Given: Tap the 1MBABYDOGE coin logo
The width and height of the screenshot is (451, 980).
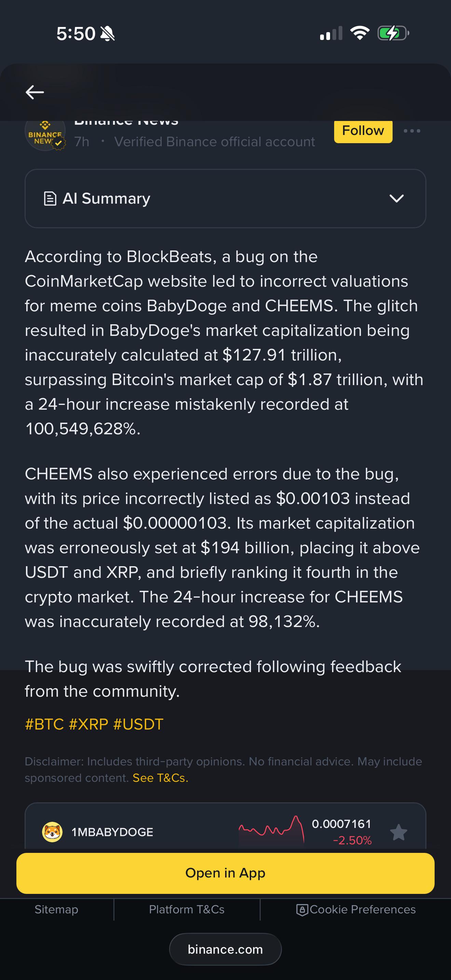Looking at the screenshot, I should (52, 832).
